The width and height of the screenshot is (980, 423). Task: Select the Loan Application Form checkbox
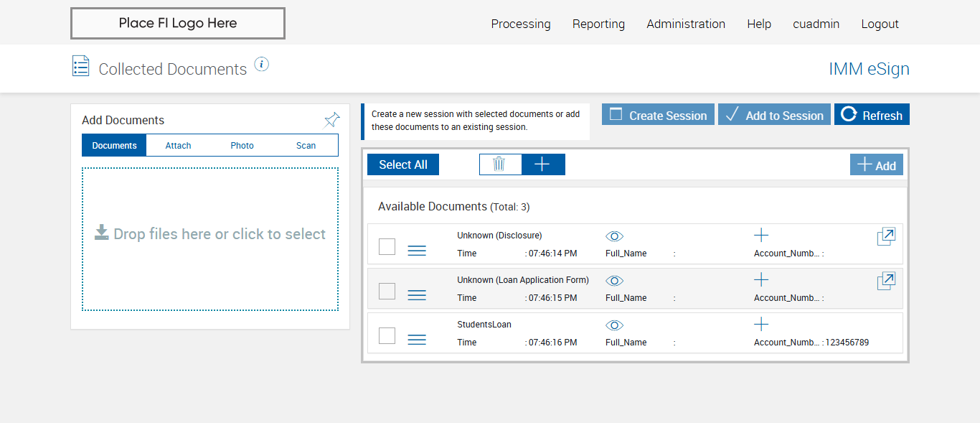(x=387, y=291)
